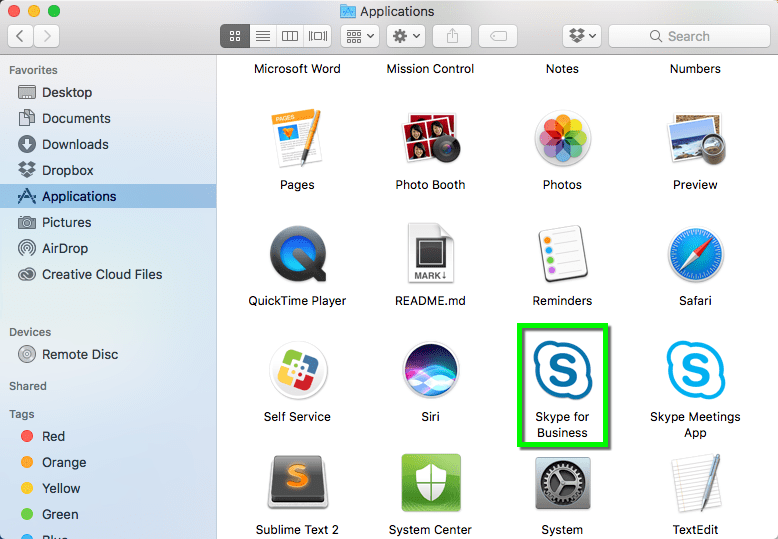This screenshot has height=539, width=778.
Task: Switch to column view
Action: click(290, 36)
